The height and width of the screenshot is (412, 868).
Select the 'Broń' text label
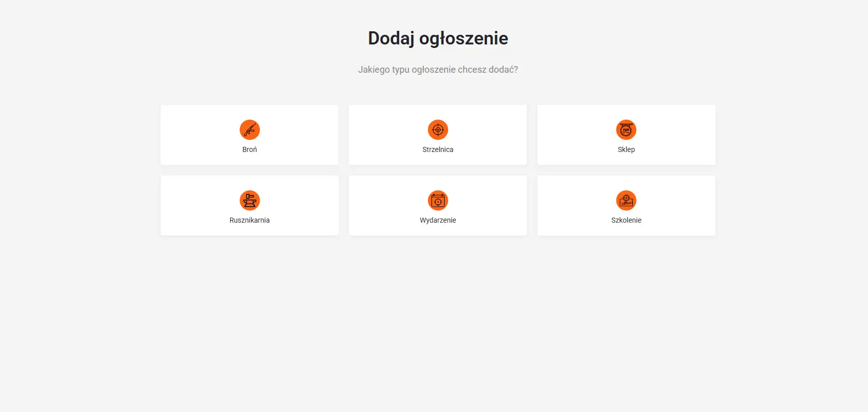[249, 149]
